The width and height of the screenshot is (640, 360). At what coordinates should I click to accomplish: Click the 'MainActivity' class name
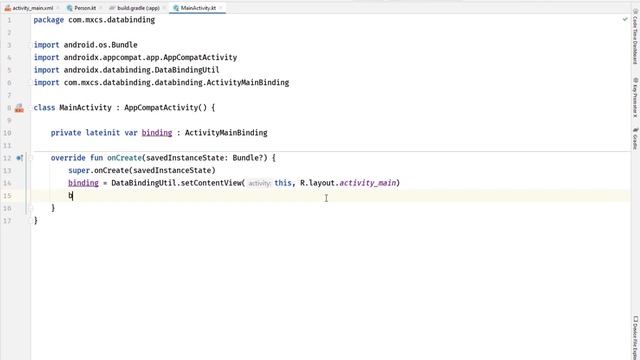[85, 108]
